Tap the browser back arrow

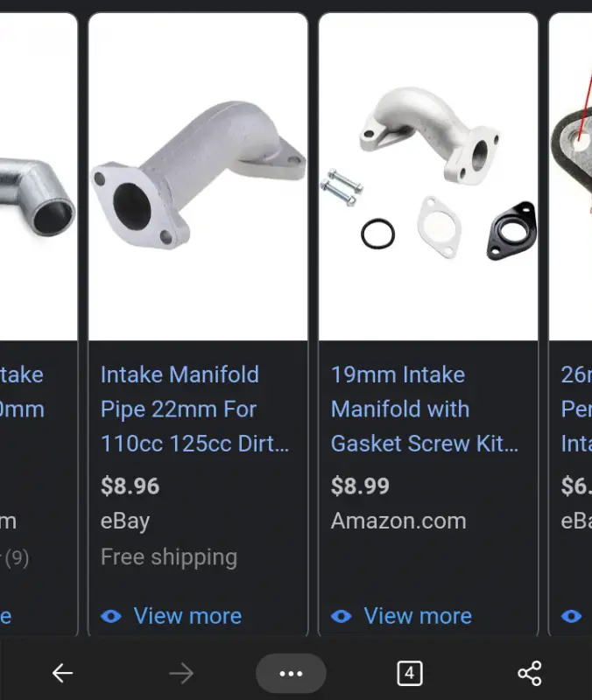pos(62,673)
